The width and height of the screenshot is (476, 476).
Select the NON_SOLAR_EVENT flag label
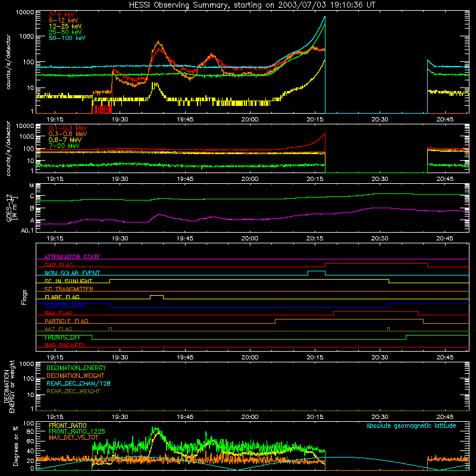(x=72, y=273)
